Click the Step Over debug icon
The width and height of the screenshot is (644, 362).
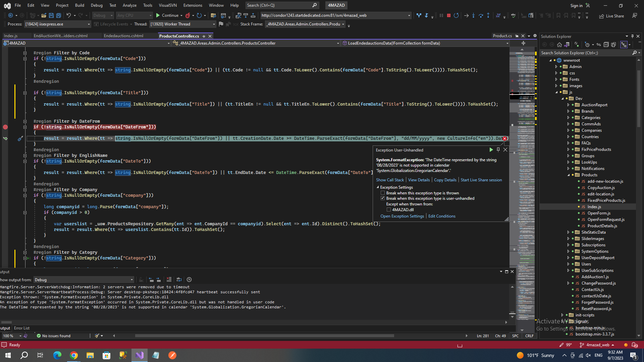point(481,15)
